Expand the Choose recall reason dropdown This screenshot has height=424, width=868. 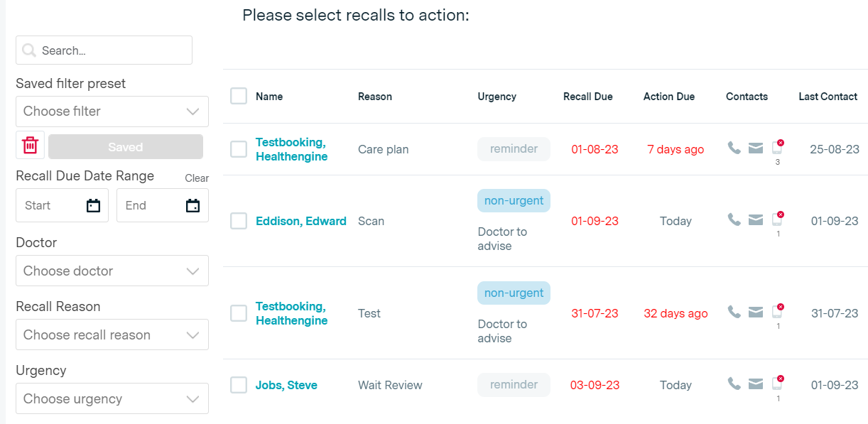(112, 335)
